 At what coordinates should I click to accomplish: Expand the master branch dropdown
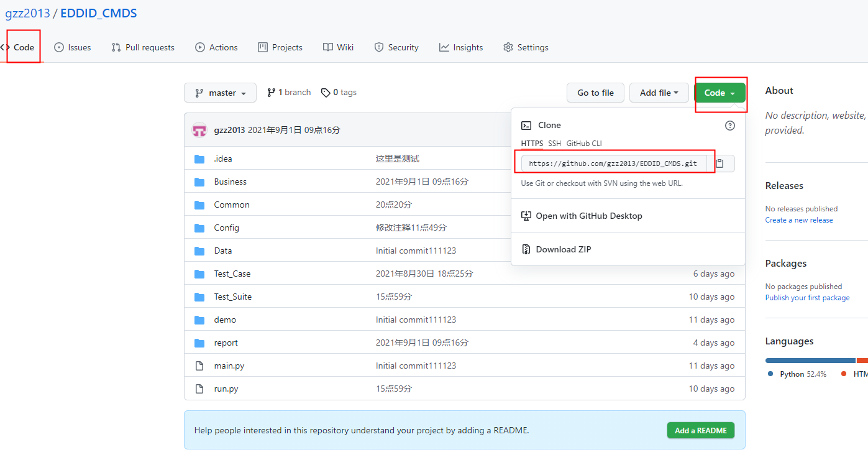click(220, 93)
